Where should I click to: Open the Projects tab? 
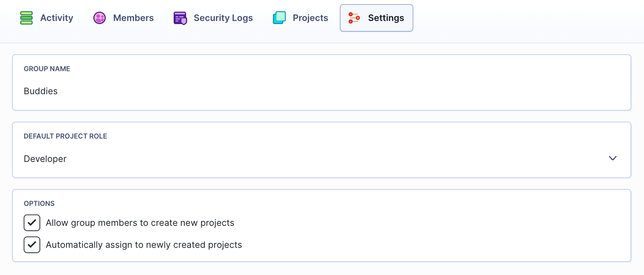(x=310, y=18)
